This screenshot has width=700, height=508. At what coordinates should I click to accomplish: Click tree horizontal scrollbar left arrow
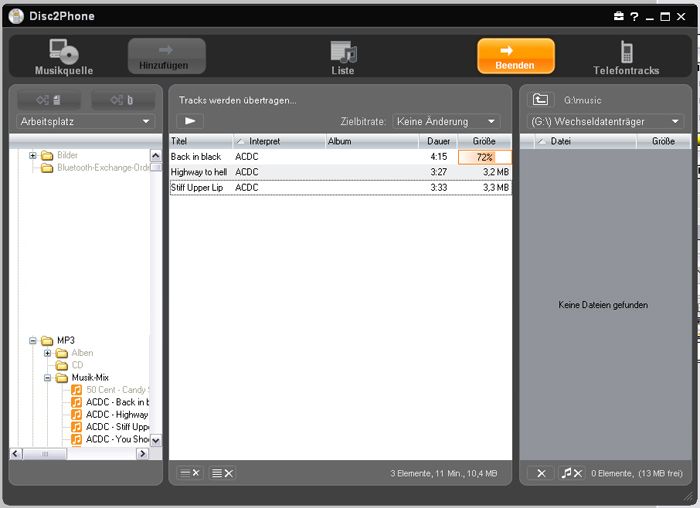pyautogui.click(x=15, y=454)
